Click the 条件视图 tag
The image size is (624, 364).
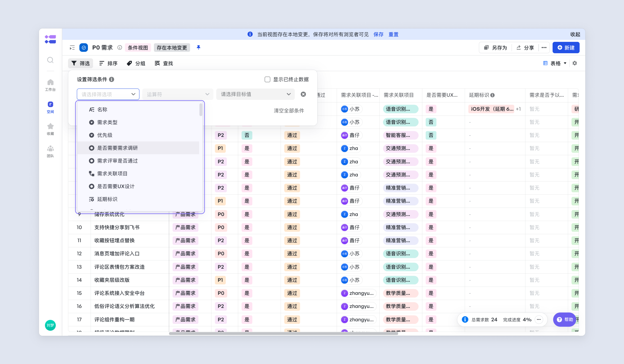pos(138,48)
